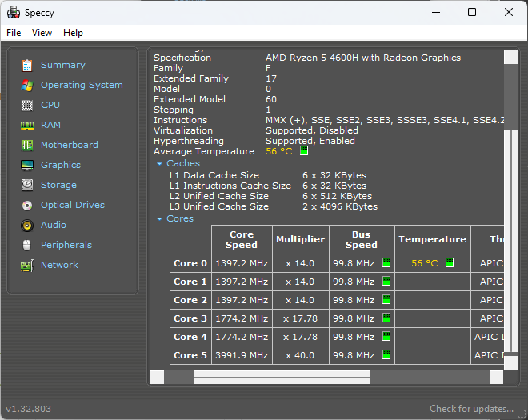Viewport: 528px width, 420px height.
Task: Click the vertical scrollbar up arrow
Action: [511, 58]
